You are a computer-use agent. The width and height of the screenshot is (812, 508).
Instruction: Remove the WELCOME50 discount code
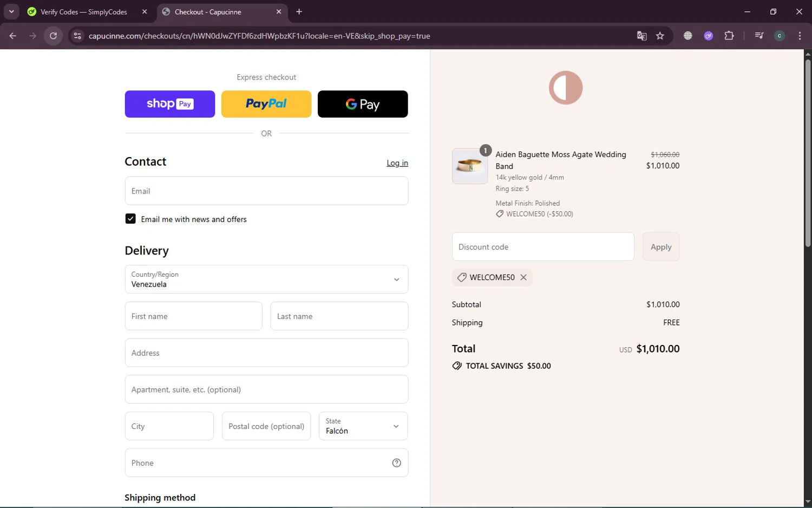pos(523,277)
